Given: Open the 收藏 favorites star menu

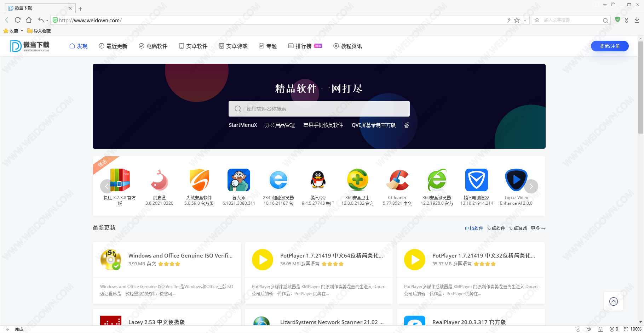Looking at the screenshot, I should (x=13, y=31).
